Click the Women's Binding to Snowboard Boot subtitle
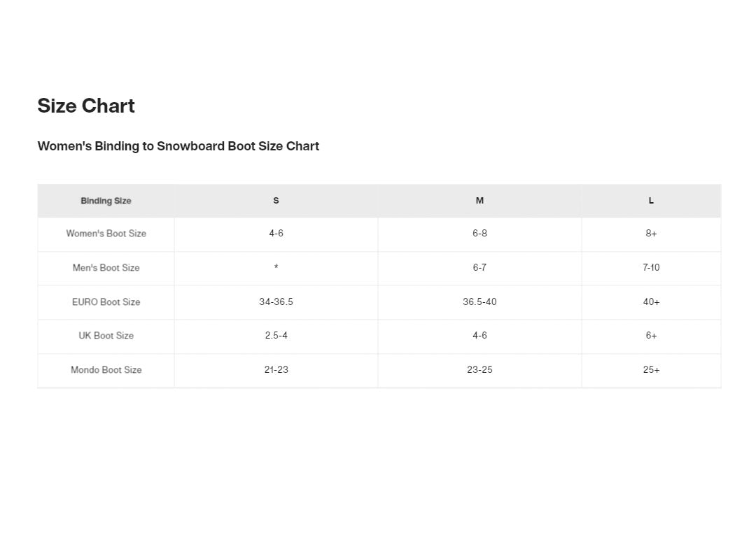The width and height of the screenshot is (756, 540). 178,146
